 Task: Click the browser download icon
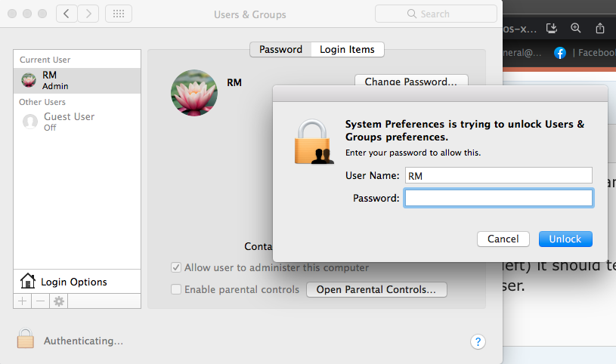coord(553,28)
